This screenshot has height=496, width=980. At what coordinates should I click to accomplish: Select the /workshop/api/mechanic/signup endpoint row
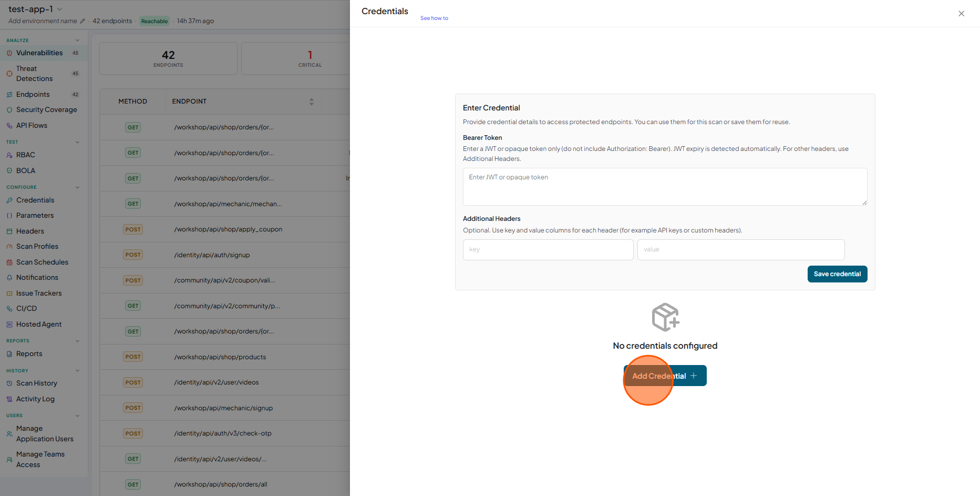(x=225, y=408)
